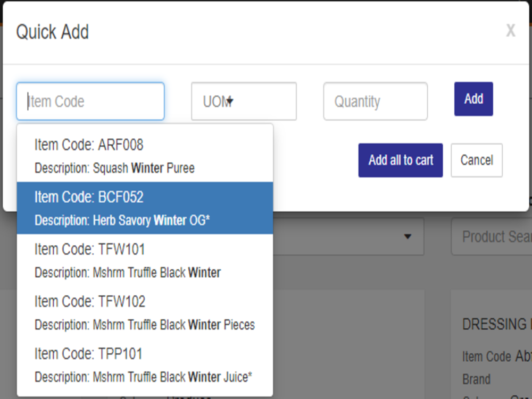
Task: Choose highlighted BCF052 Herb Savory Winter OG
Action: (145, 208)
